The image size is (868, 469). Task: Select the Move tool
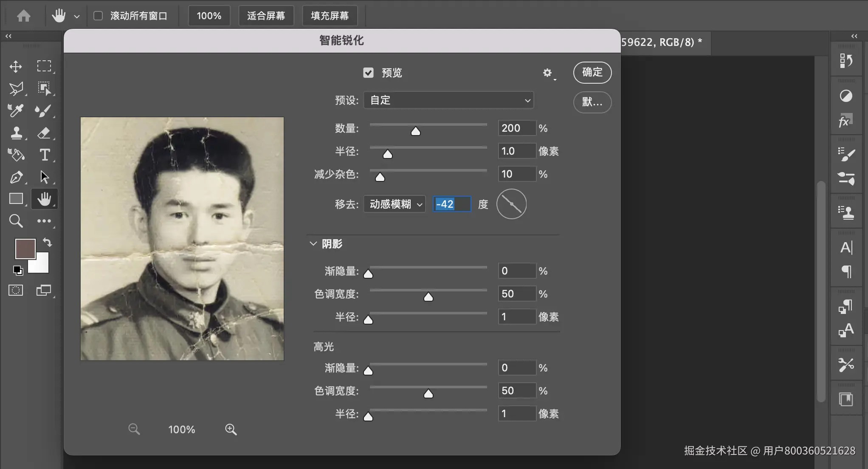click(x=16, y=66)
